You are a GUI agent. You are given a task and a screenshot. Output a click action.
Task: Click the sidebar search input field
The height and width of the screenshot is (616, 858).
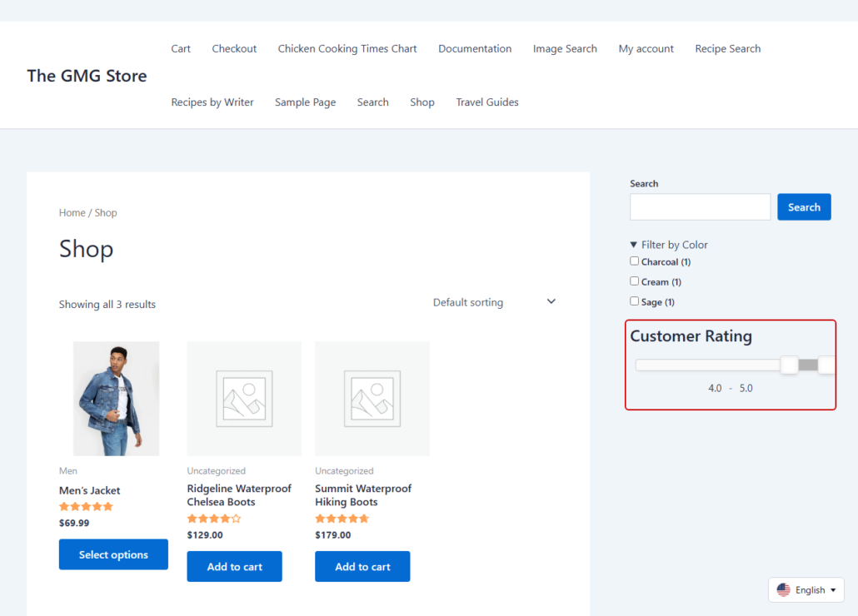pos(700,206)
